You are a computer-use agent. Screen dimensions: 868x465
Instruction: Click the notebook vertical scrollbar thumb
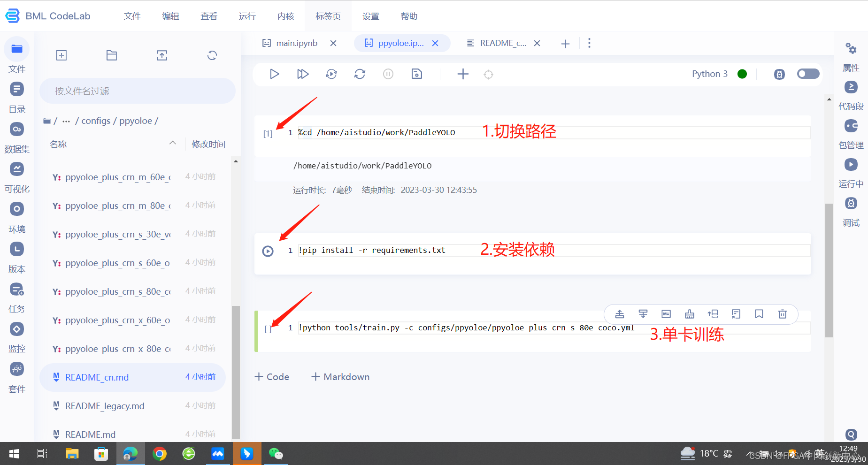[x=829, y=270]
